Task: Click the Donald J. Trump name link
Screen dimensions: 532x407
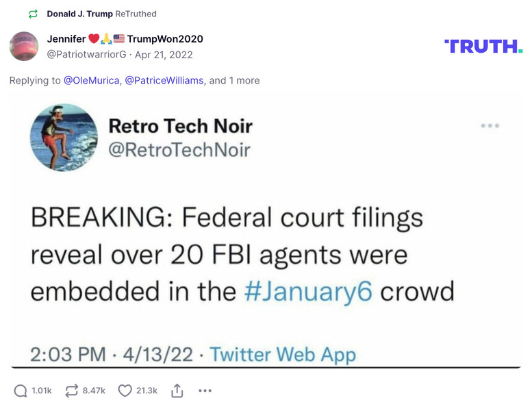Action: pyautogui.click(x=79, y=14)
